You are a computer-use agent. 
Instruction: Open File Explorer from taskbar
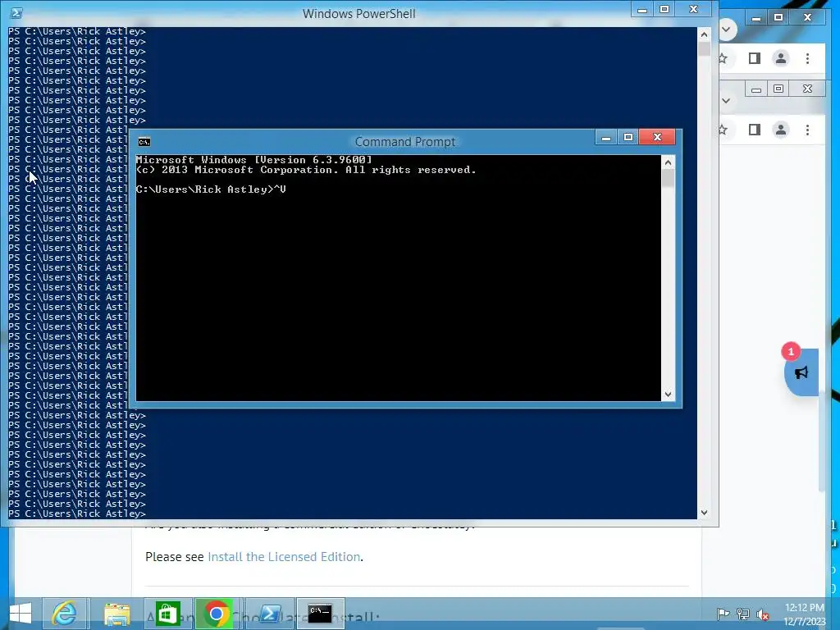coord(116,614)
